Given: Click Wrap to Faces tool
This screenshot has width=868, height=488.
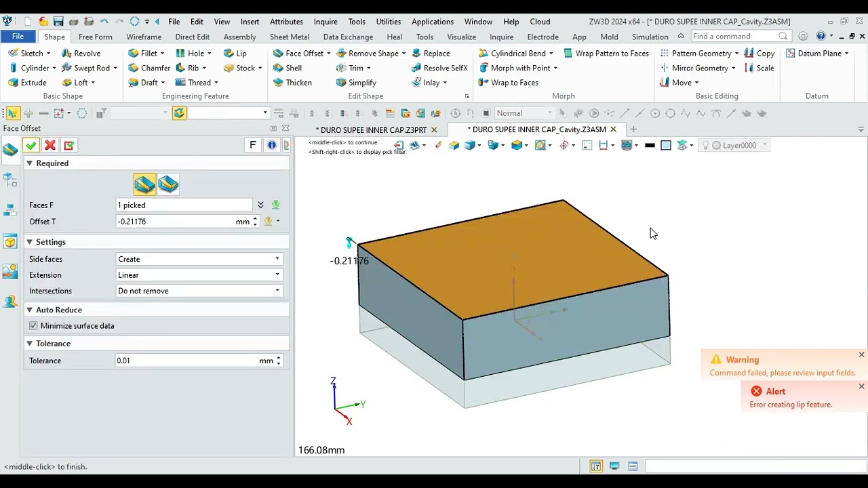Looking at the screenshot, I should click(x=508, y=83).
